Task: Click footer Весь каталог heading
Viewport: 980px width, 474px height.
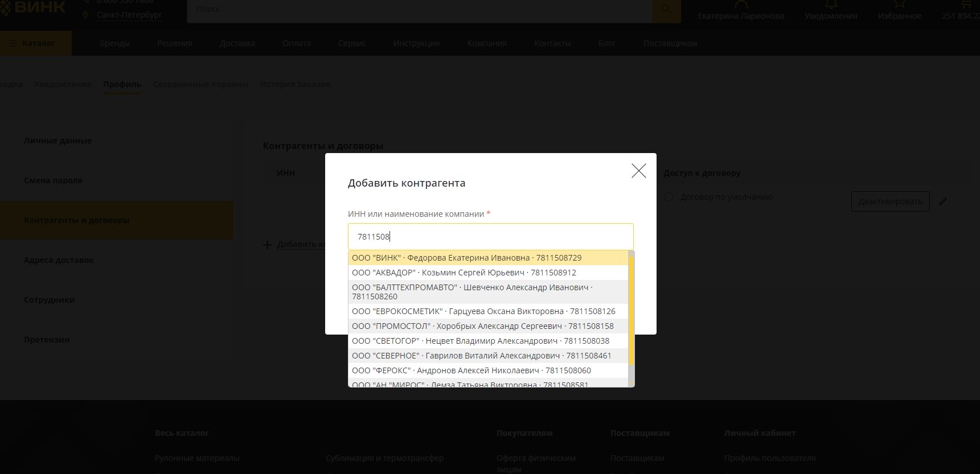Action: click(182, 433)
